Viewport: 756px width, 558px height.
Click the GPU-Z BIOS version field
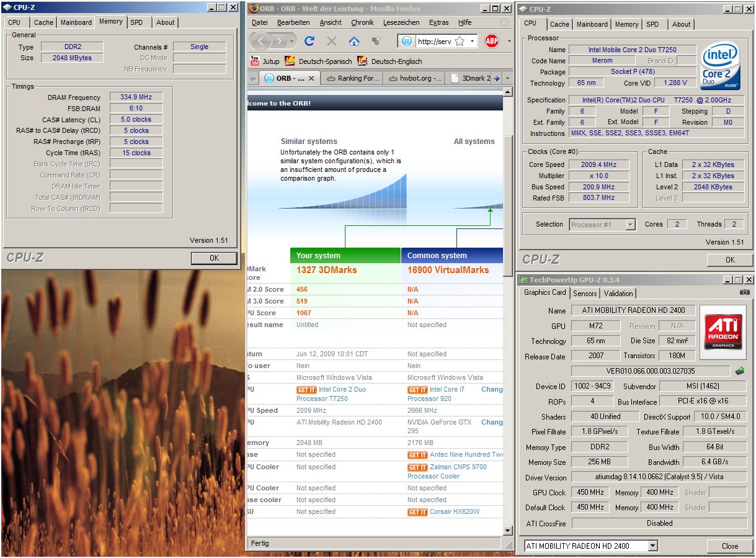651,371
